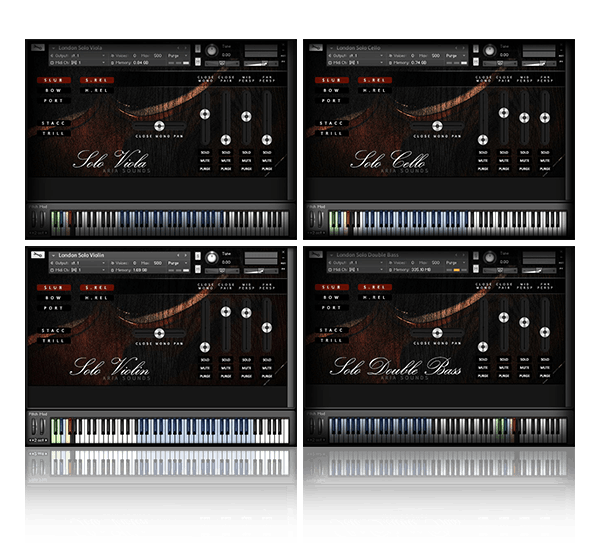
Task: Open the Midi Ch dropdown in Cello header
Action: click(x=382, y=62)
